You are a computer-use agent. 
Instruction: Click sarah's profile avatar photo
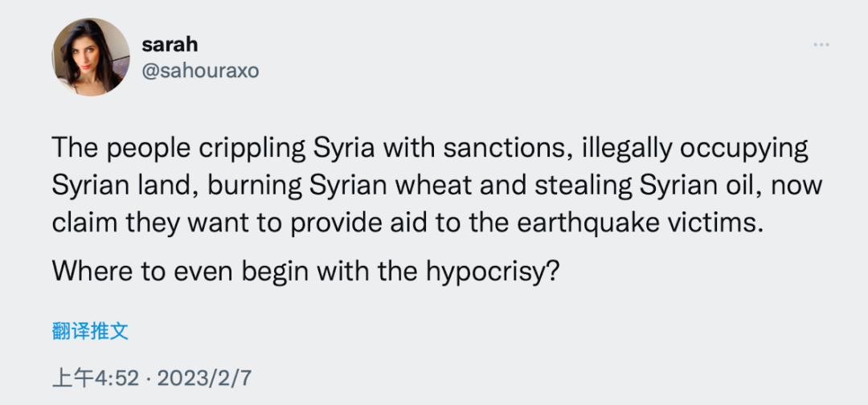coord(91,57)
